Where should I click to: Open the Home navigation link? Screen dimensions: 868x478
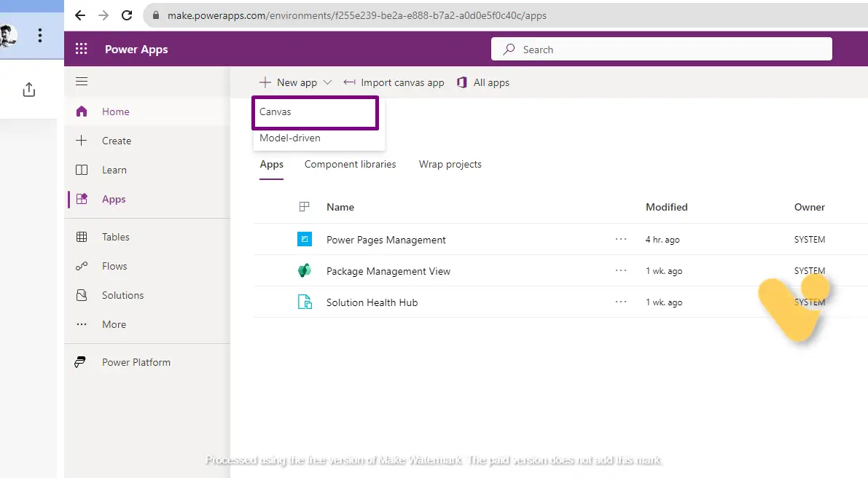coord(116,111)
